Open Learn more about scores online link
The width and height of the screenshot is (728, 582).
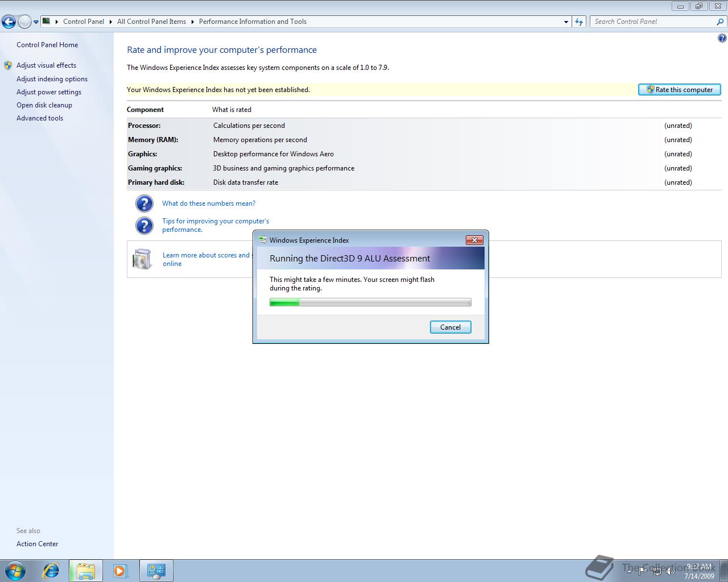tap(206, 259)
